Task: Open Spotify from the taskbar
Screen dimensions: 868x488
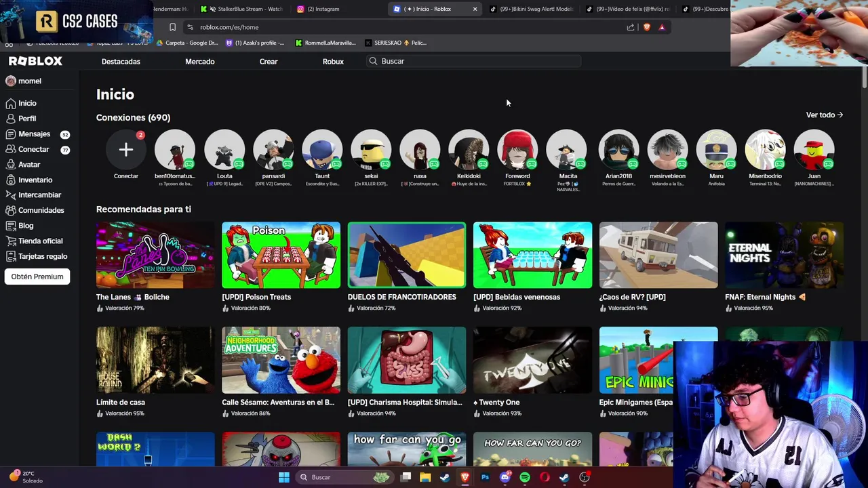Action: [x=525, y=477]
